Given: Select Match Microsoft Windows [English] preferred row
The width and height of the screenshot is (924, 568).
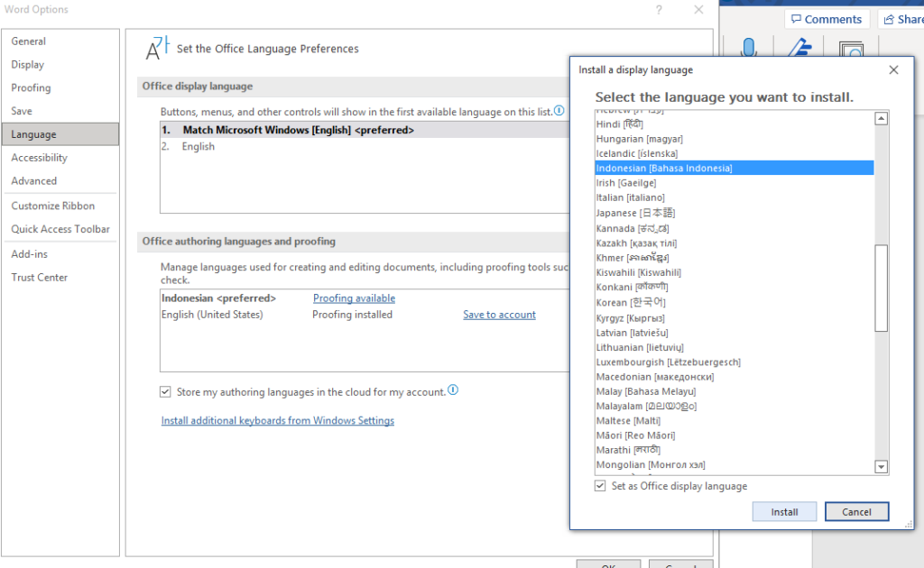Looking at the screenshot, I should pyautogui.click(x=365, y=130).
